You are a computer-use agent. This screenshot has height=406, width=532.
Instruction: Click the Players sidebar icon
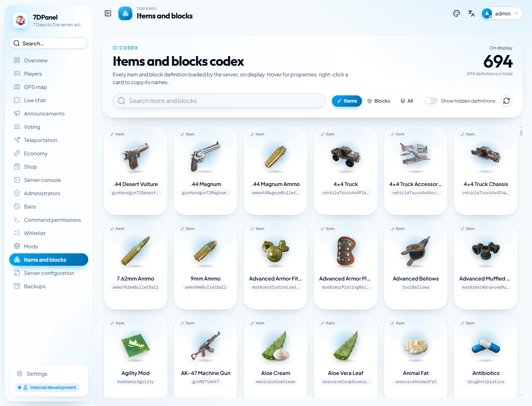(x=17, y=73)
